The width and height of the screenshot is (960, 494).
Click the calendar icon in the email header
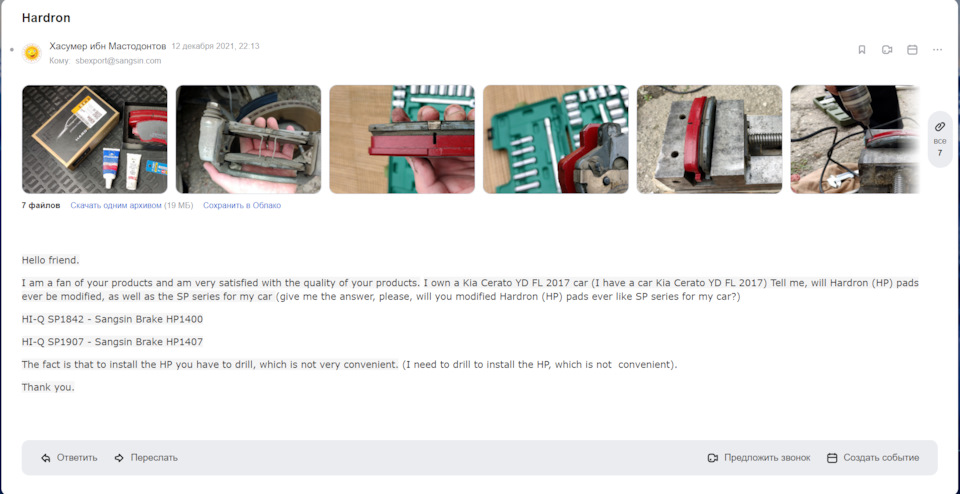coord(912,50)
